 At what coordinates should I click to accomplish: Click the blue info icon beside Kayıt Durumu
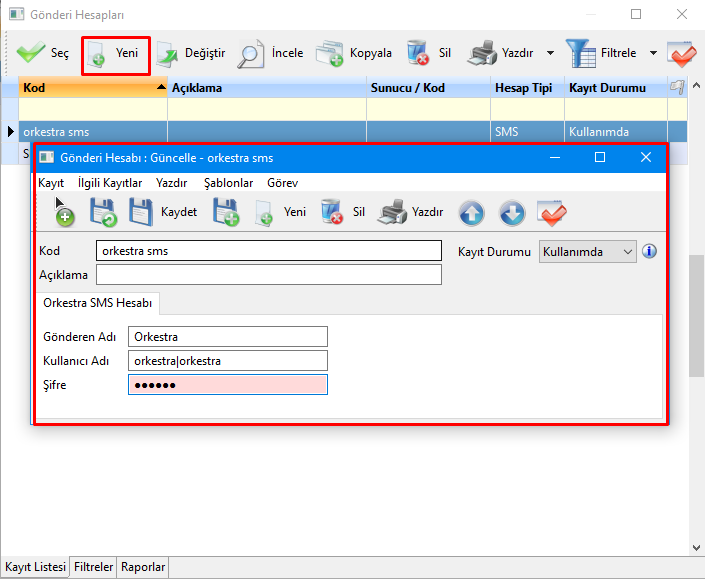tap(649, 251)
